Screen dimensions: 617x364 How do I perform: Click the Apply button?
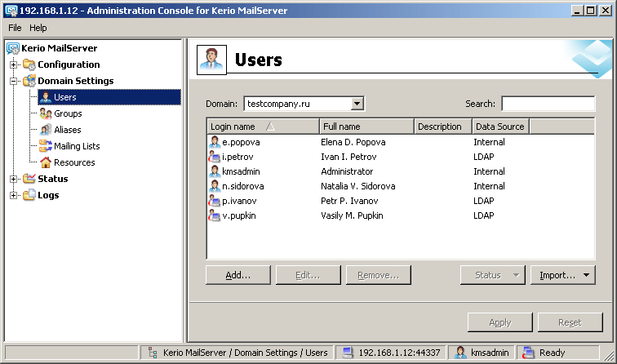tap(499, 322)
